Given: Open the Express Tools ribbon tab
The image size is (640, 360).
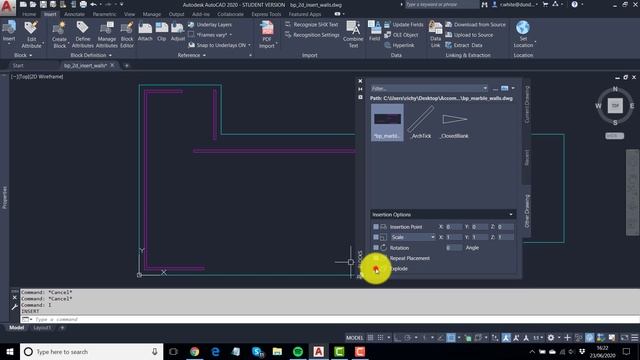Looking at the screenshot, I should tap(266, 14).
